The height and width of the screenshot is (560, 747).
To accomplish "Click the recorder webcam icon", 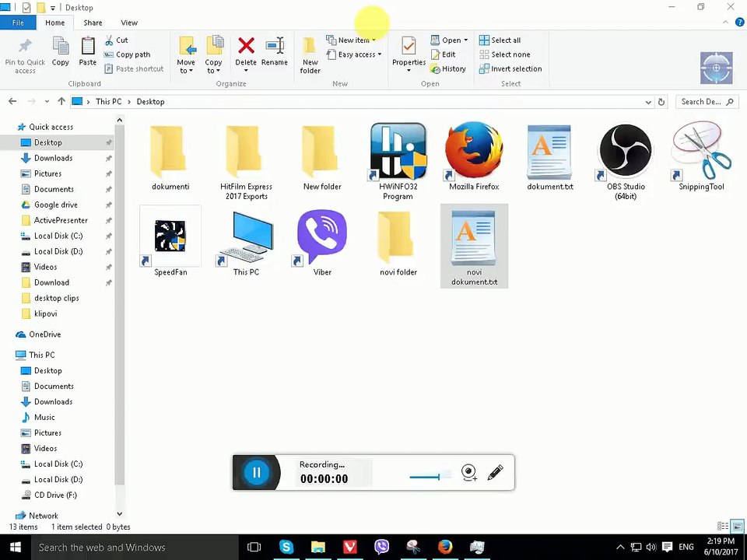I will click(x=469, y=472).
